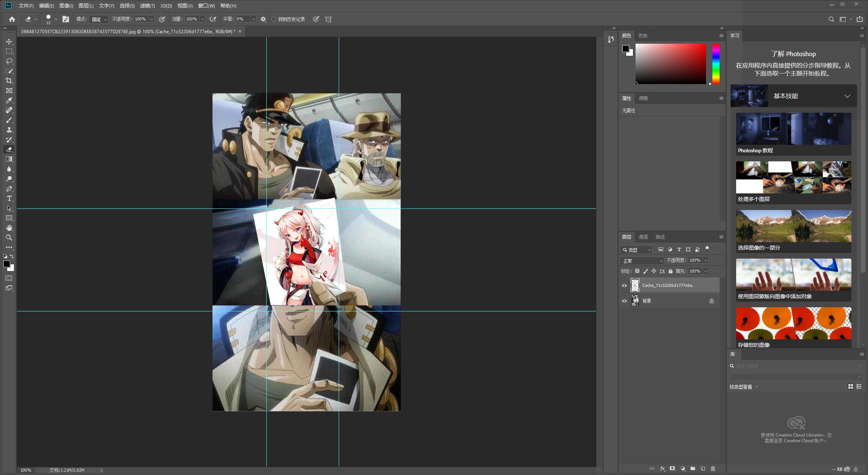Viewport: 868px width, 475px height.
Task: Select the Lasso tool
Action: [x=9, y=61]
